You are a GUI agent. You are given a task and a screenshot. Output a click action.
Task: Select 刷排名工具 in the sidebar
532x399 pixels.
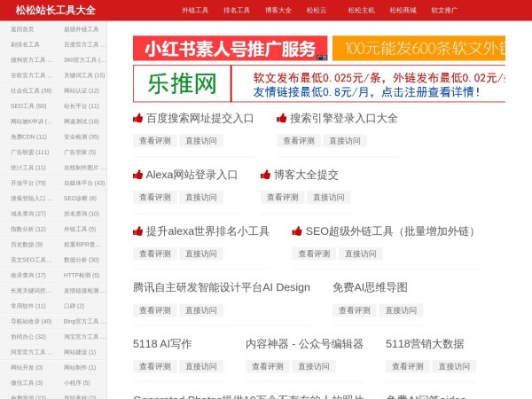tap(25, 44)
